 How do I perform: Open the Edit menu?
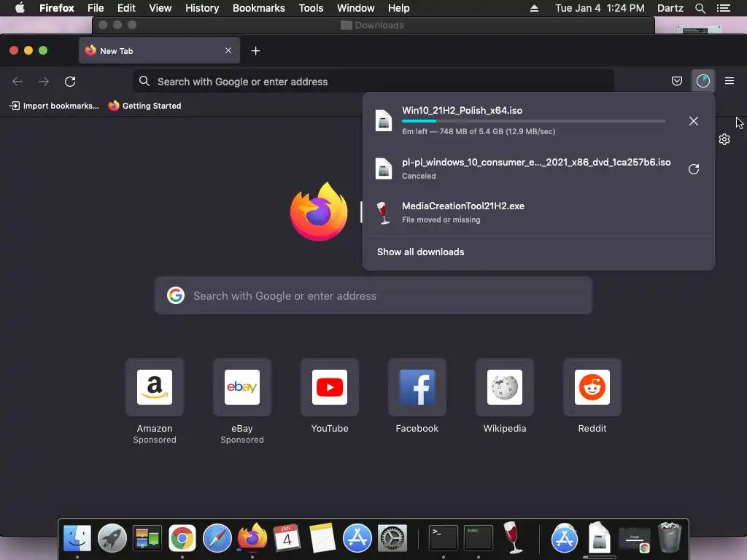[126, 8]
